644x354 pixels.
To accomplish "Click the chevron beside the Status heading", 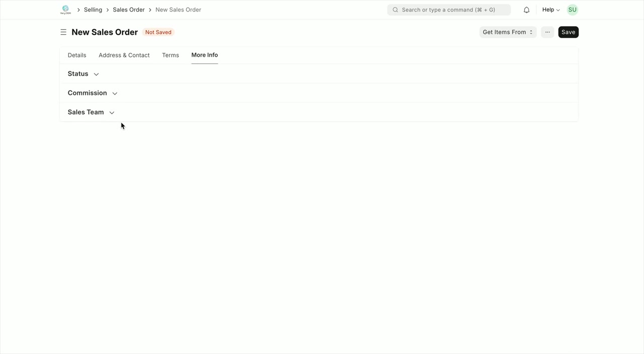I will [x=96, y=74].
